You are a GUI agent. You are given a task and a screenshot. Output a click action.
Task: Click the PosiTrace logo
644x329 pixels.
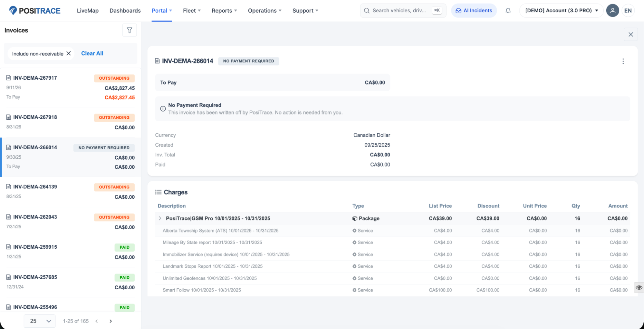click(35, 11)
